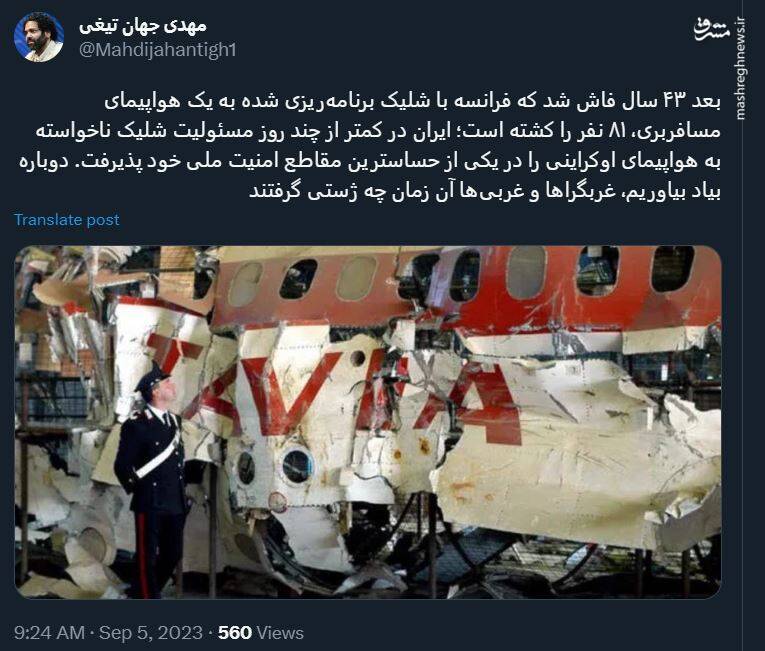Click the mashreghnews.ir watermark text
765x651 pixels.
point(741,68)
